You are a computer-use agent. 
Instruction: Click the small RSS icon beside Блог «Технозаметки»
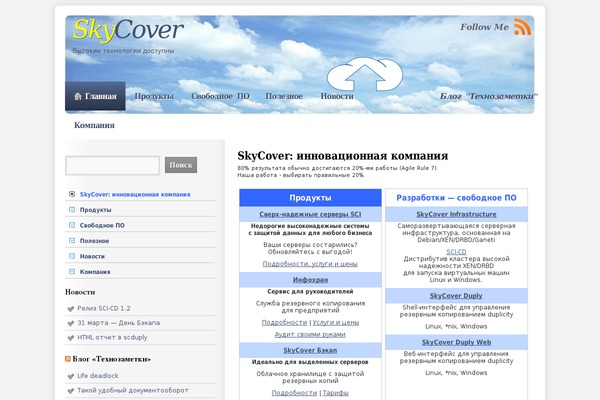point(68,359)
